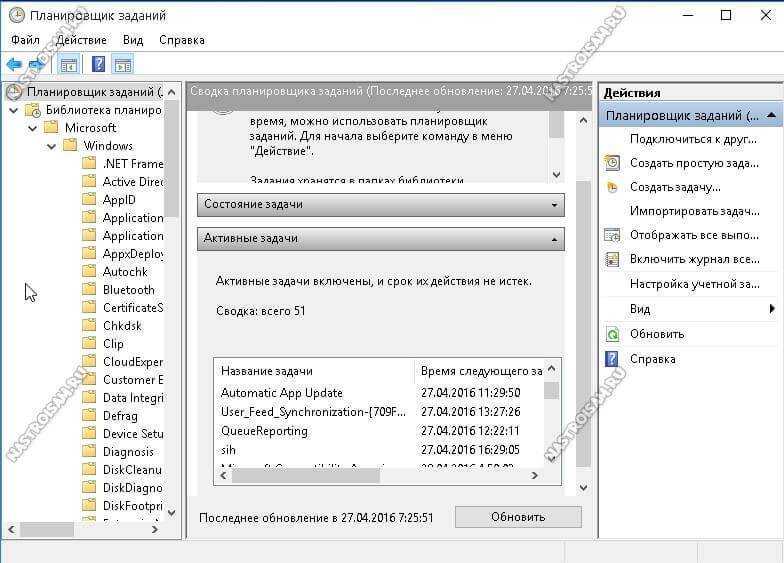Select the 'CertificateS' tree folder
Screen dimensions: 784x563
(132, 308)
